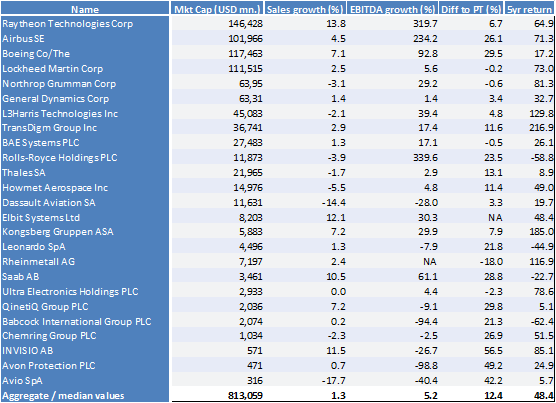Click aggregate market cap total 813,059
Viewport: 556px width, 403px height.
pos(245,396)
